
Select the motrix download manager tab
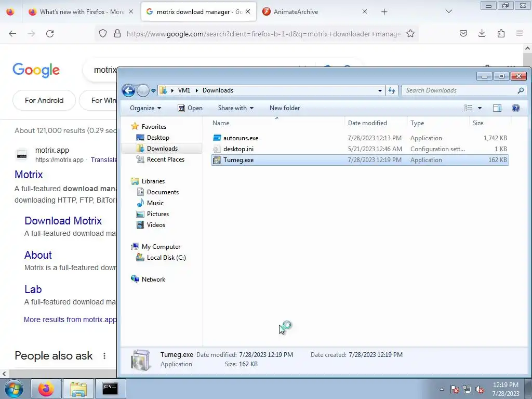click(x=199, y=12)
